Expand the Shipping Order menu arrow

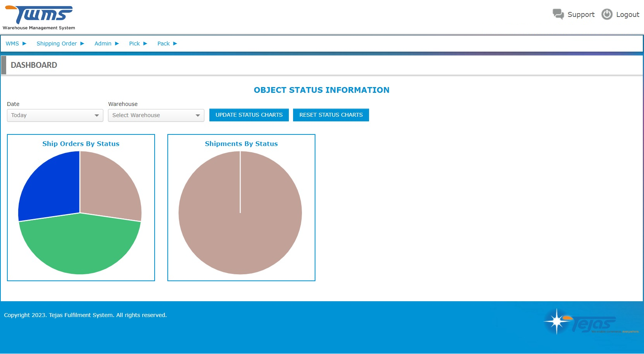coord(82,44)
